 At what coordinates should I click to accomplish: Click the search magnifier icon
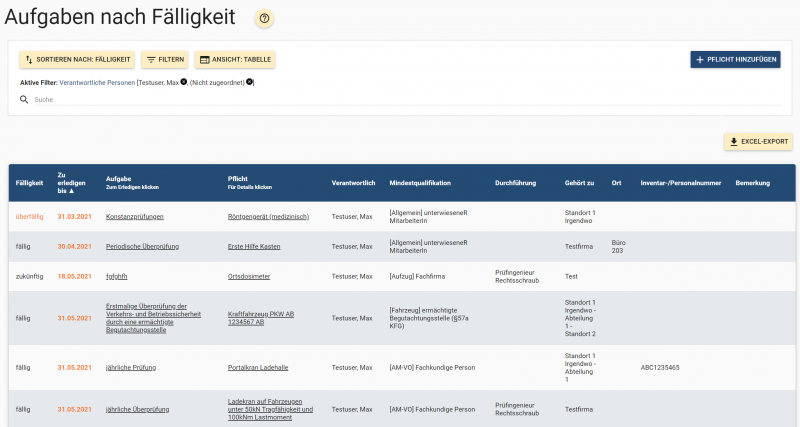click(24, 100)
